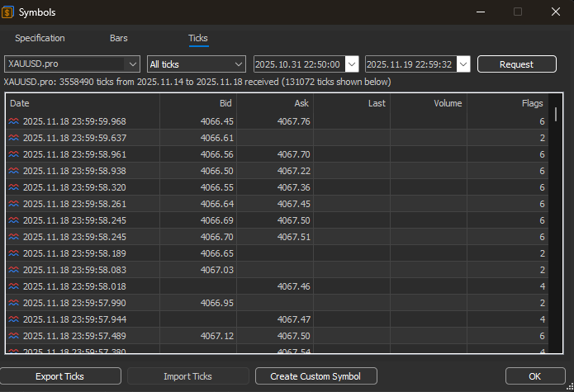Select bid value 4066.55
This screenshot has width=574, height=392.
coord(216,187)
